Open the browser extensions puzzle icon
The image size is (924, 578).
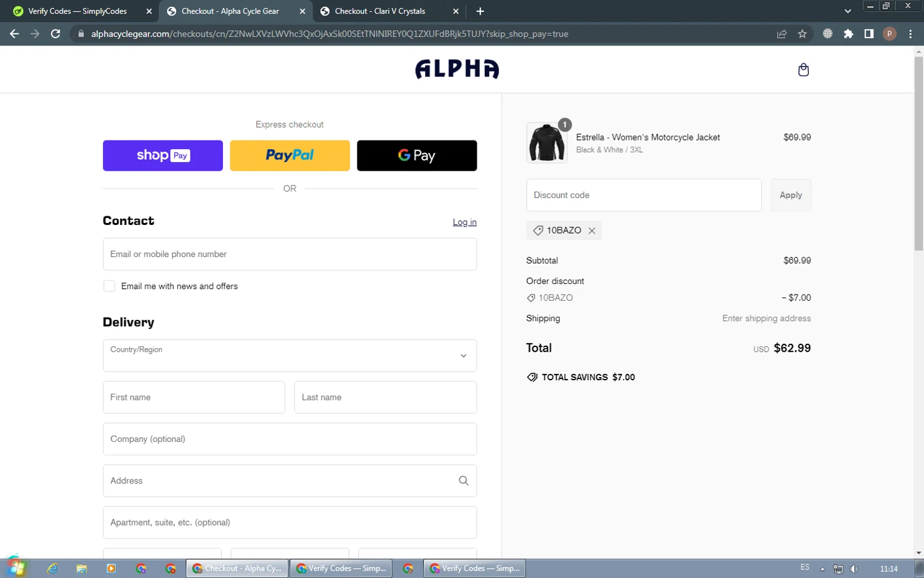click(x=848, y=34)
